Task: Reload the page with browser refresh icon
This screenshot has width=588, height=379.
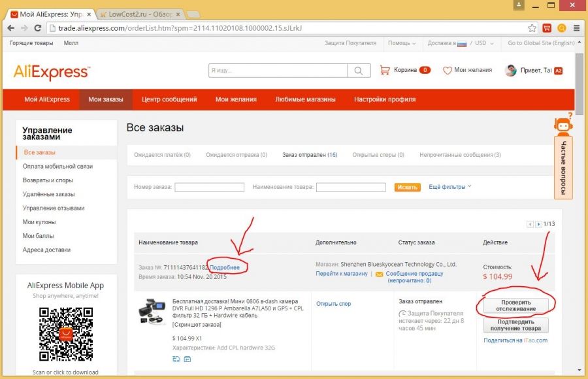Action: (x=37, y=28)
